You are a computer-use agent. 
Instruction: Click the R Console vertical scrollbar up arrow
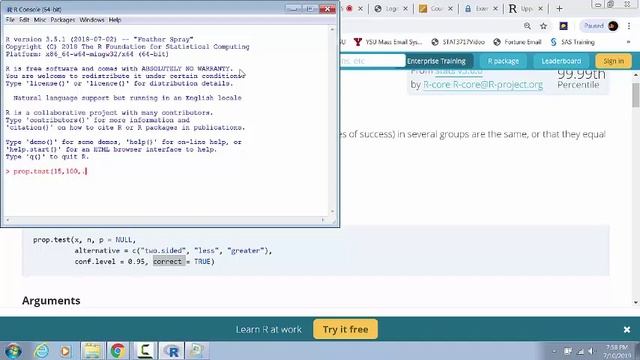332,29
